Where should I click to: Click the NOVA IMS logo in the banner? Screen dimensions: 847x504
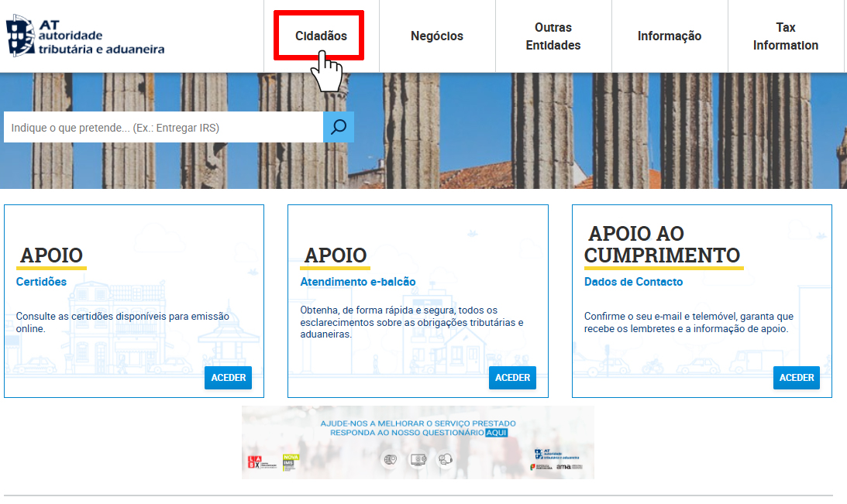pyautogui.click(x=291, y=462)
